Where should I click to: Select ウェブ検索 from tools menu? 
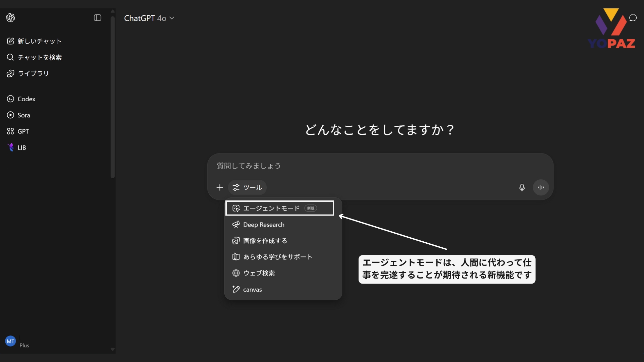(x=283, y=273)
